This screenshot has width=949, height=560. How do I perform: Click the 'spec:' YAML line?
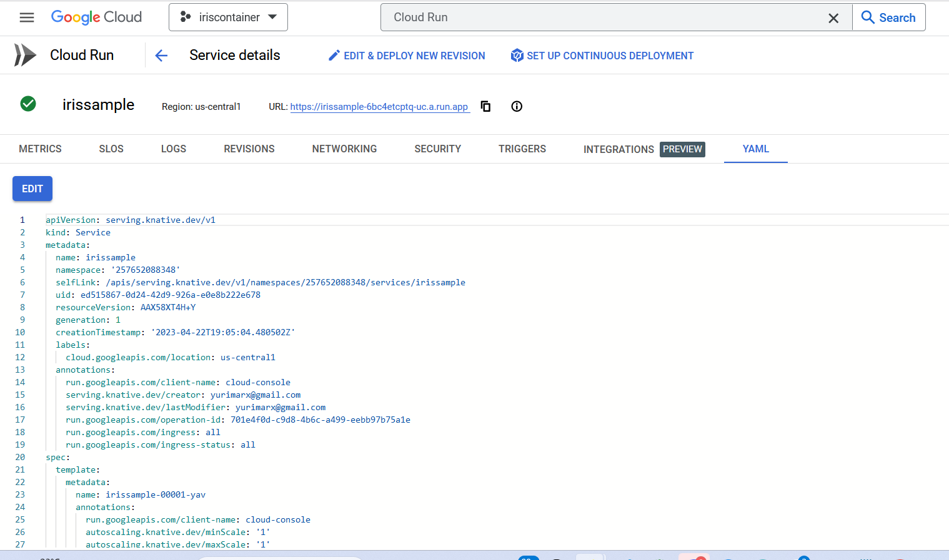58,457
